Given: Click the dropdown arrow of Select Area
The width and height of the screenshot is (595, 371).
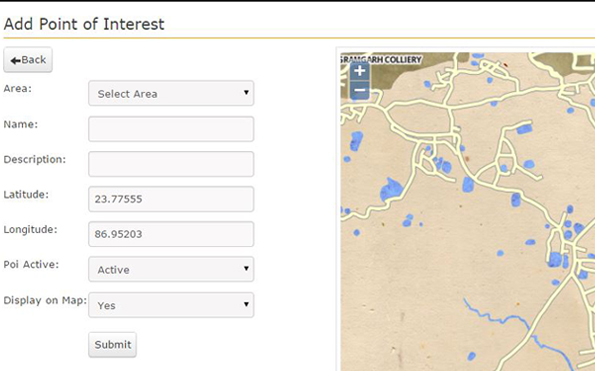Looking at the screenshot, I should point(246,92).
